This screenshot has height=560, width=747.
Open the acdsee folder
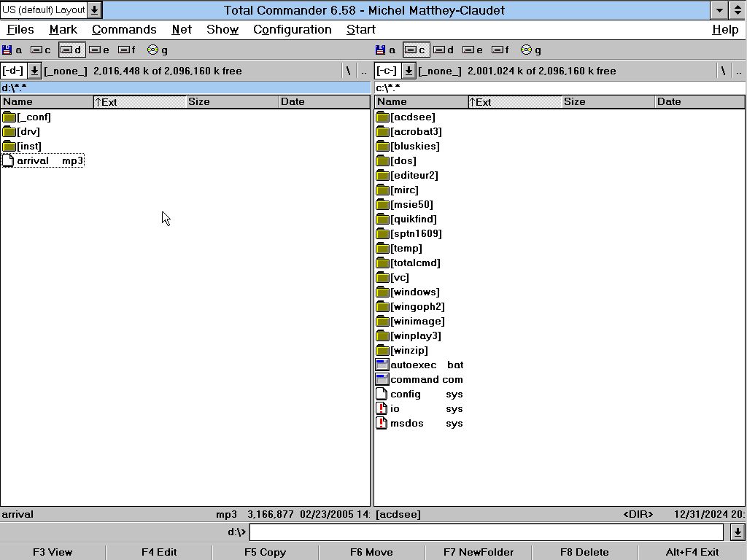coord(412,117)
